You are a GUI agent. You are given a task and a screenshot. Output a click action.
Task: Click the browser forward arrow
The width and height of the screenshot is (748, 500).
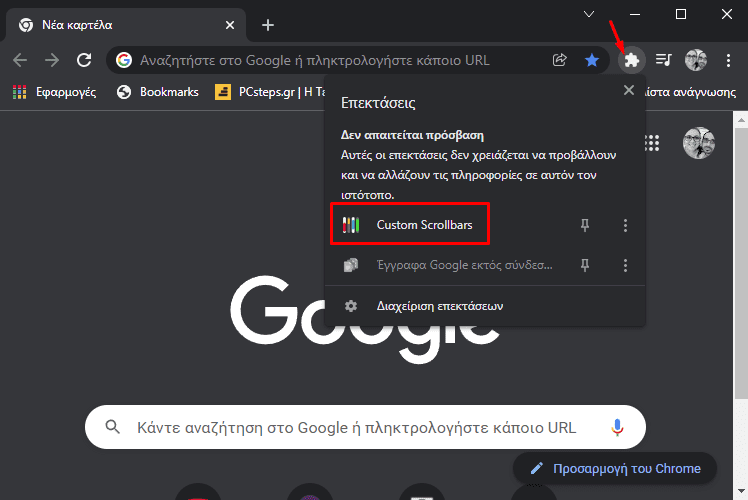click(x=52, y=60)
